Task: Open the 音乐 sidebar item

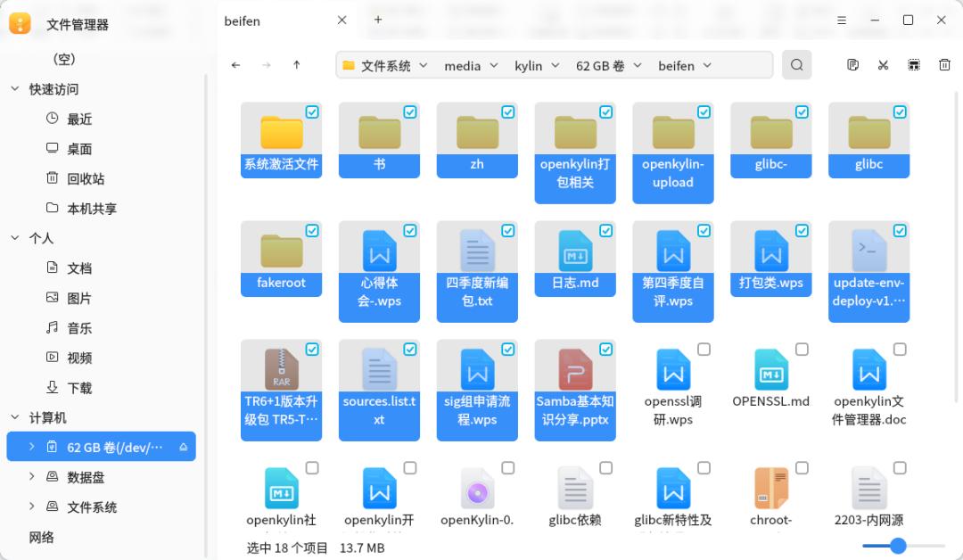Action: (78, 327)
